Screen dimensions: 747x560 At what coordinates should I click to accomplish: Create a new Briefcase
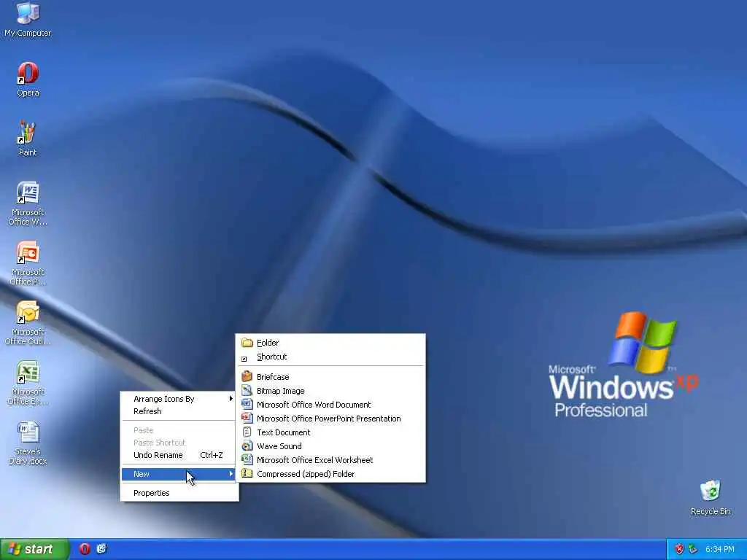[x=330, y=377]
